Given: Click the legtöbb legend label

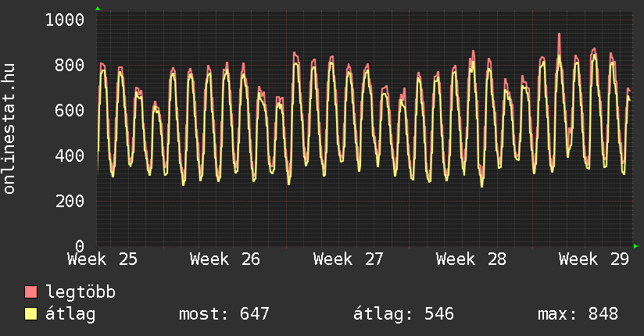Looking at the screenshot, I should (80, 291).
